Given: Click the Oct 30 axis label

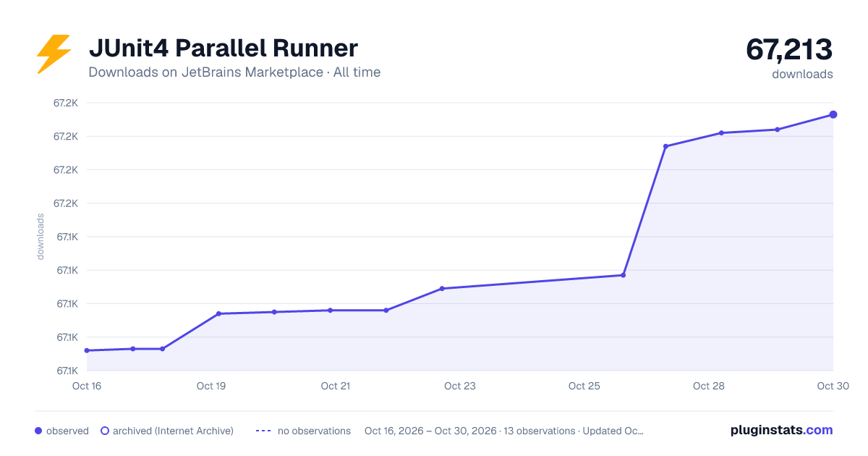Looking at the screenshot, I should click(x=833, y=386).
